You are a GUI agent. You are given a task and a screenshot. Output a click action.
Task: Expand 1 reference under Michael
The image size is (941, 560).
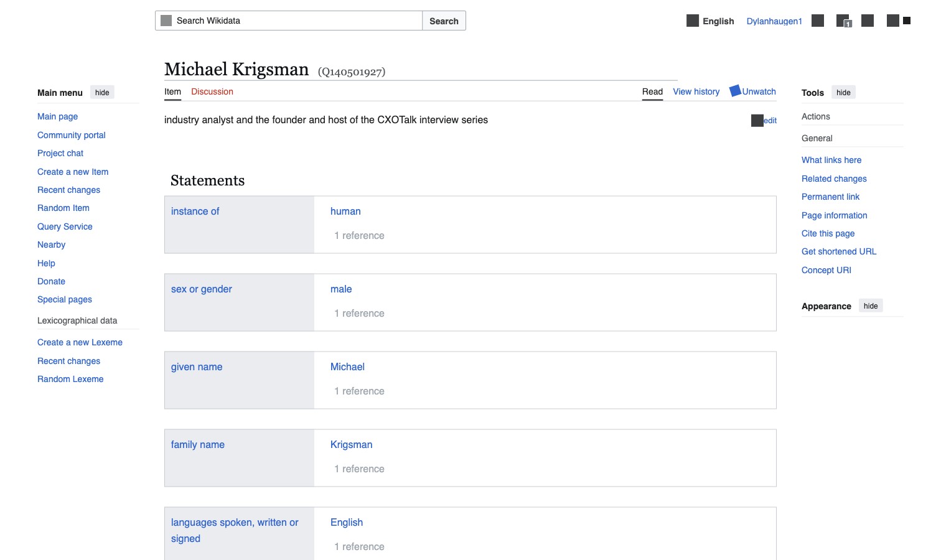(359, 391)
